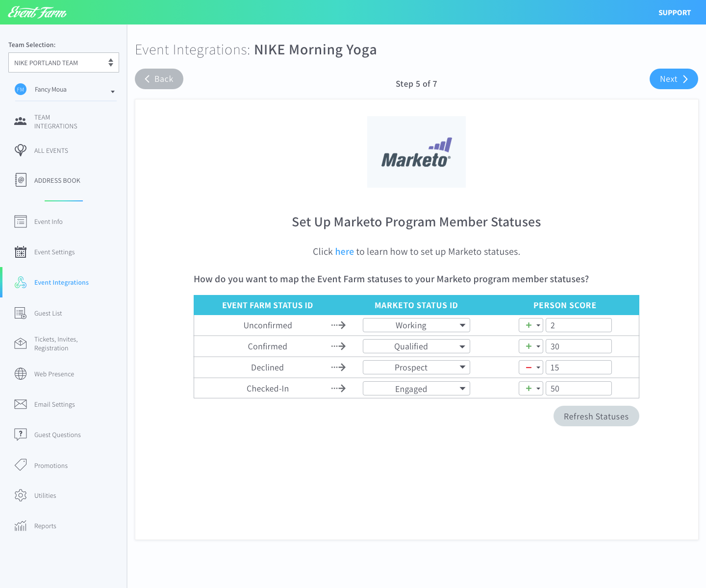
Task: Select Event Integrations in sidebar
Action: (x=61, y=282)
